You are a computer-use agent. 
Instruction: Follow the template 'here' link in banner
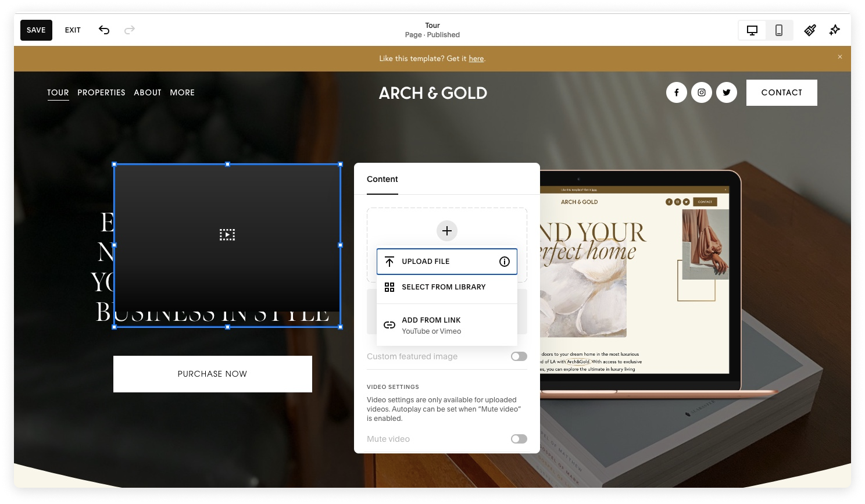pyautogui.click(x=476, y=59)
